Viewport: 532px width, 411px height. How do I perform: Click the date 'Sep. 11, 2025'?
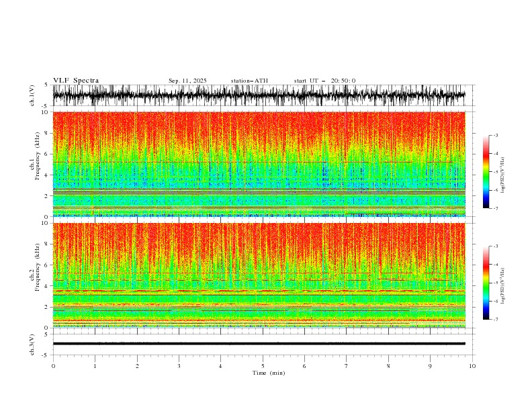point(187,81)
